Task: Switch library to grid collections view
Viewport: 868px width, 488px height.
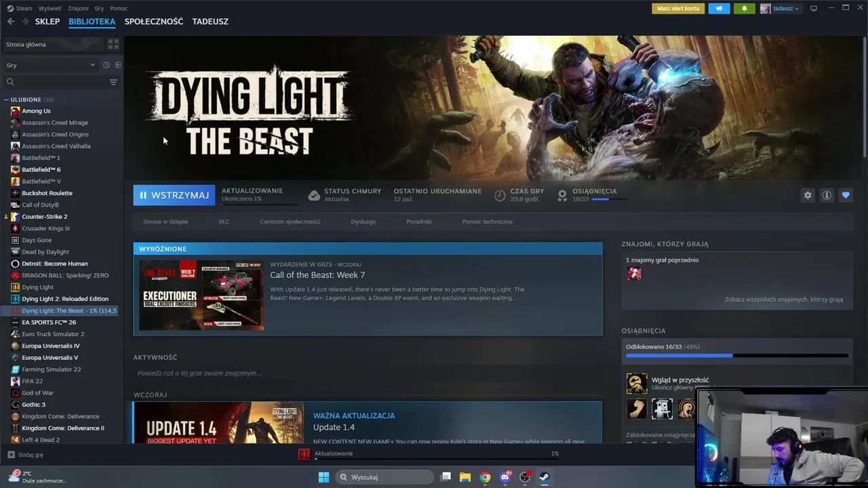Action: tap(113, 44)
